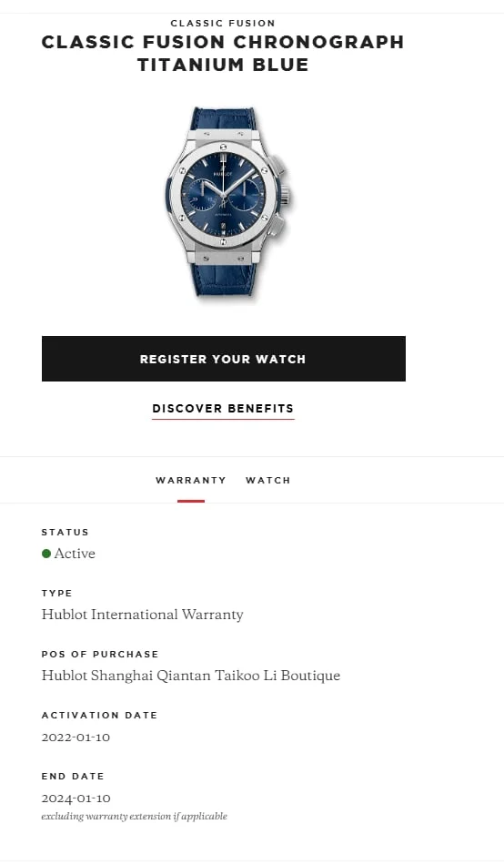Click the Classic Fusion Chronograph Titanium Blue heading

pyautogui.click(x=223, y=53)
